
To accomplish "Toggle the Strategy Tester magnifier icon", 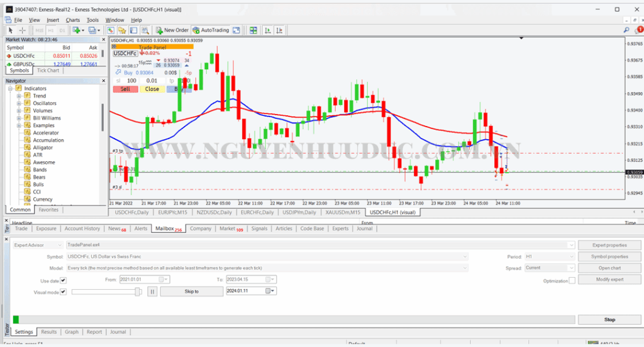I will [145, 30].
